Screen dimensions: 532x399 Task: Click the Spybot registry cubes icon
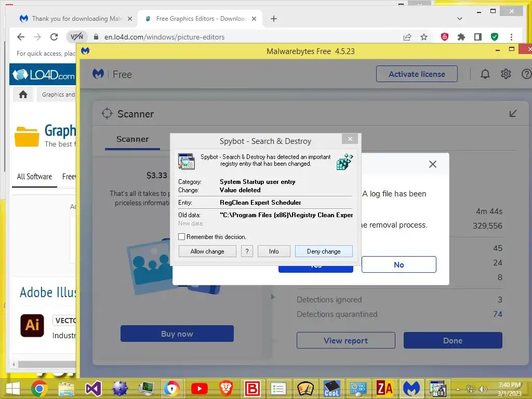[x=344, y=162]
